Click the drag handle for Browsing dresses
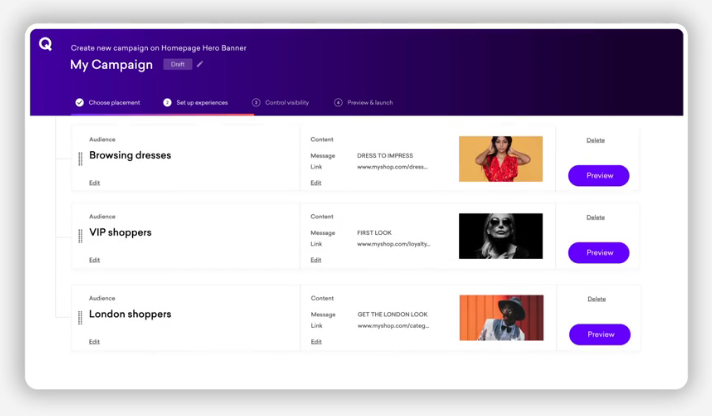Screen dimensions: 712x416 coord(80,158)
